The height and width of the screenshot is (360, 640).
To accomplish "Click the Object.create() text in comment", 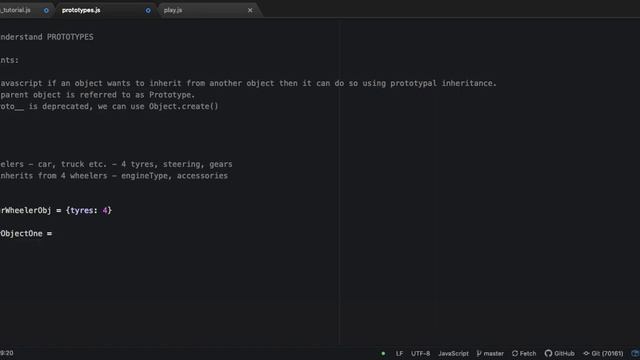I will pos(184,107).
